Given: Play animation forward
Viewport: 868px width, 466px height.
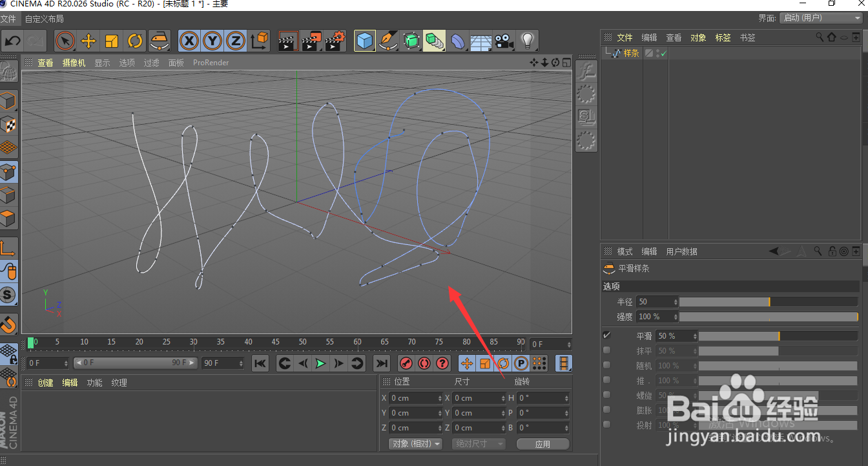Looking at the screenshot, I should pyautogui.click(x=320, y=363).
